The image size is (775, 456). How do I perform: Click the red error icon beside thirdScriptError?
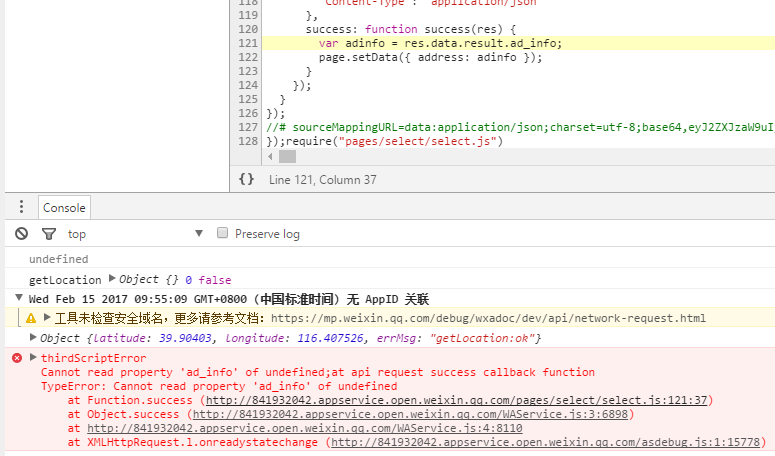click(x=17, y=358)
